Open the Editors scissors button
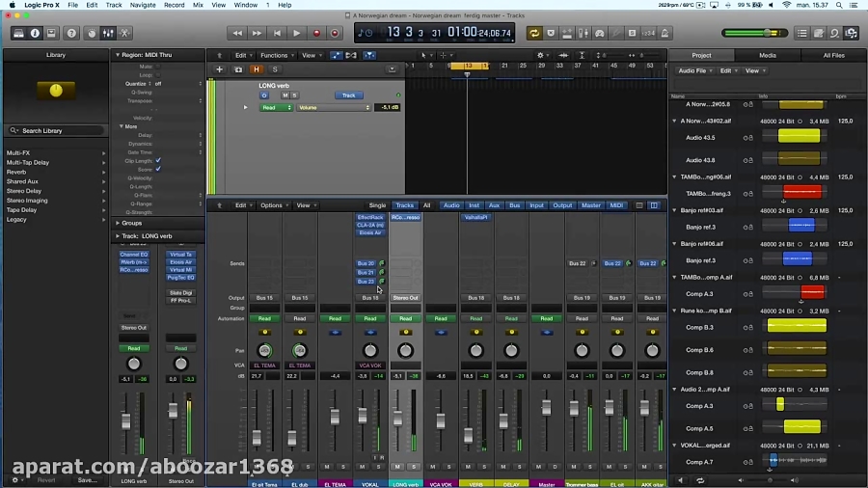Image resolution: width=868 pixels, height=488 pixels. coord(125,33)
